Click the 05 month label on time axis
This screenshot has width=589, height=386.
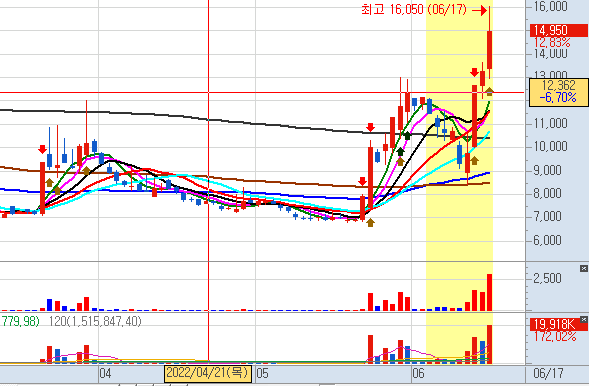pos(263,373)
